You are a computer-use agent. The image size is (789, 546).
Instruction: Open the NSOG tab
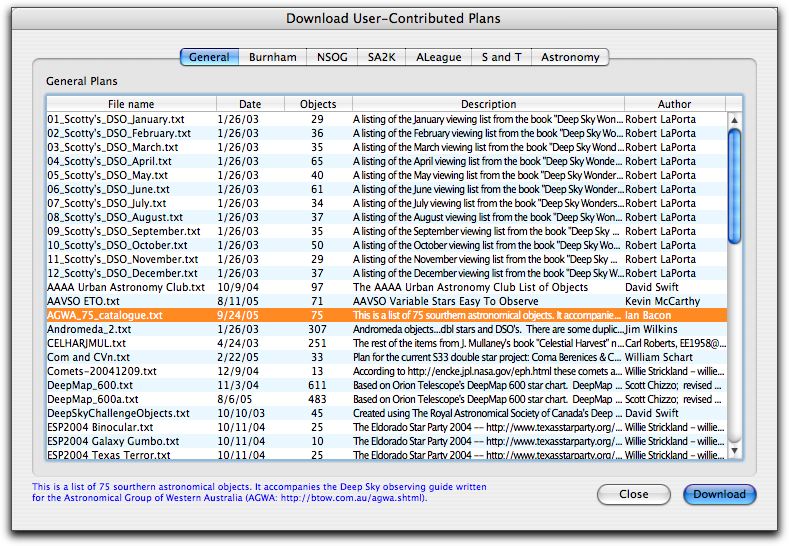[329, 57]
